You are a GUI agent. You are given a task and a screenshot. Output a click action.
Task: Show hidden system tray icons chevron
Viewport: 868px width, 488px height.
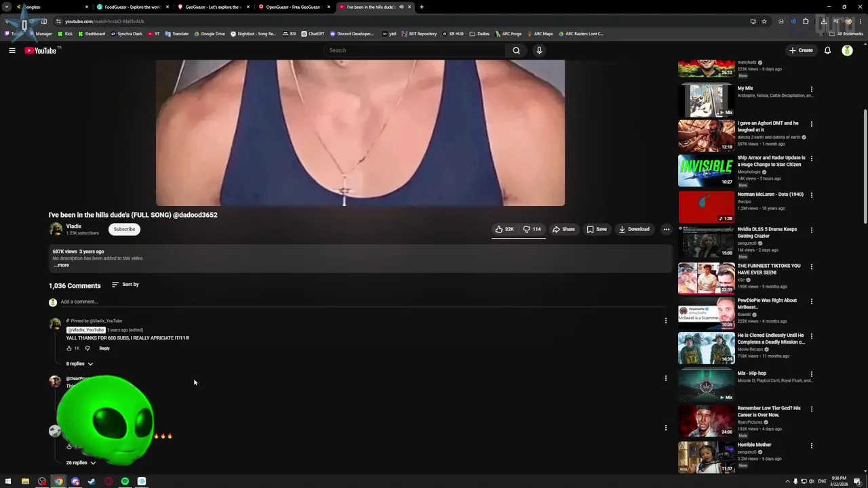click(787, 481)
